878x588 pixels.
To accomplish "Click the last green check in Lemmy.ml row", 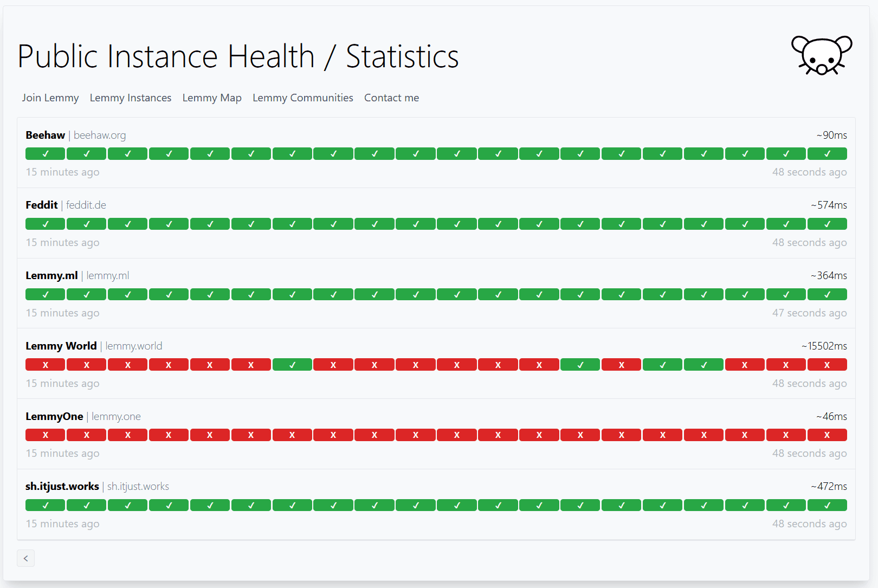I will [827, 295].
